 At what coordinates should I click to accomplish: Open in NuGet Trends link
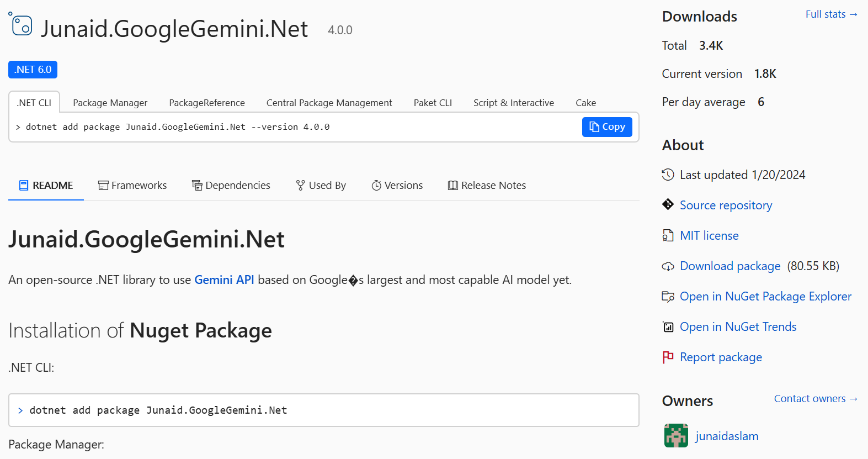coord(738,327)
